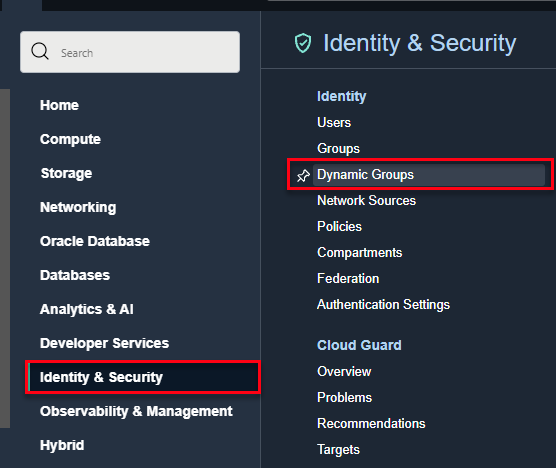
Task: Pin Dynamic Groups with the pin icon
Action: coord(303,175)
